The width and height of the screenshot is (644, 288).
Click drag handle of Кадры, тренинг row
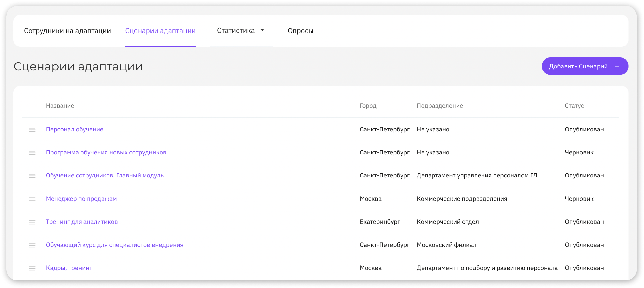pos(32,268)
